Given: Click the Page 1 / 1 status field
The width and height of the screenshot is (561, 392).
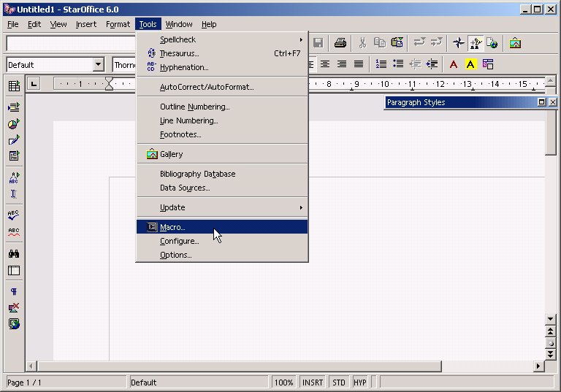Looking at the screenshot, I should click(x=66, y=383).
